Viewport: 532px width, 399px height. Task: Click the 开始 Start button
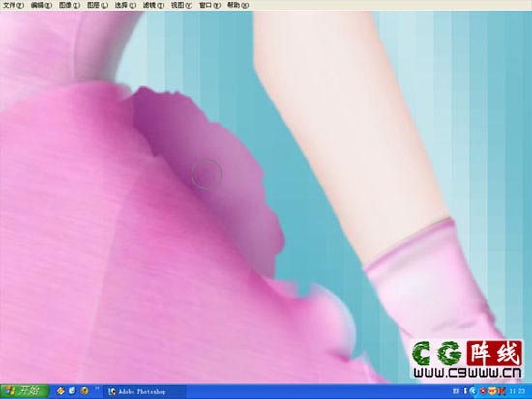click(x=24, y=391)
